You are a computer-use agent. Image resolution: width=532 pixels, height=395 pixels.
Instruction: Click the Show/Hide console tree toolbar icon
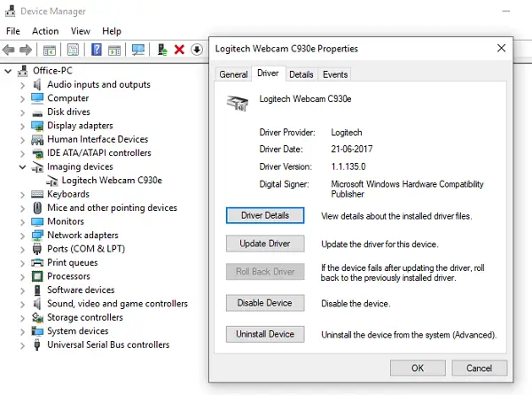click(x=50, y=50)
